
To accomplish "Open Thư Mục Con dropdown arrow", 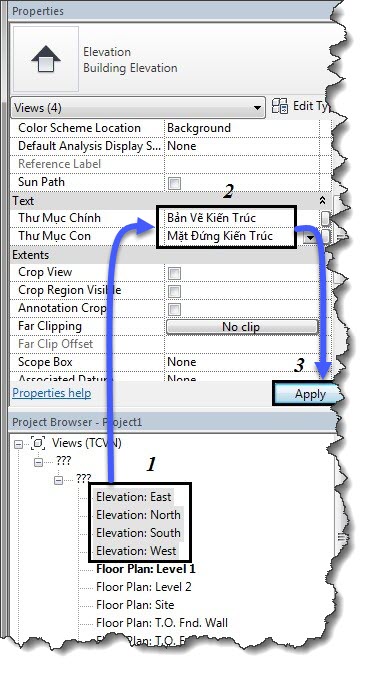I will tap(309, 237).
